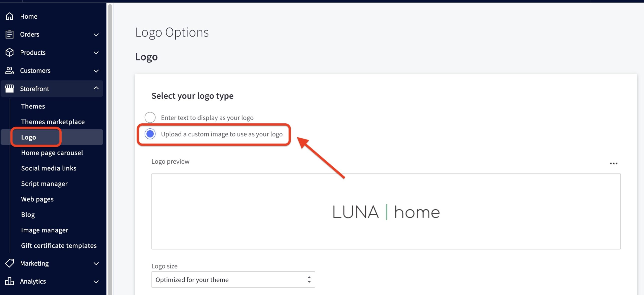Screen dimensions: 644x295
Task: Go to Themes marketplace
Action: 53,122
